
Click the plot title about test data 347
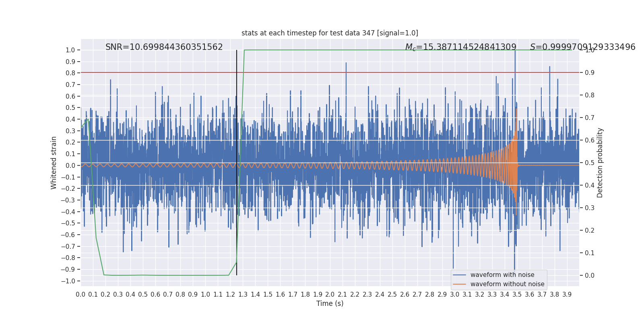[x=330, y=33]
